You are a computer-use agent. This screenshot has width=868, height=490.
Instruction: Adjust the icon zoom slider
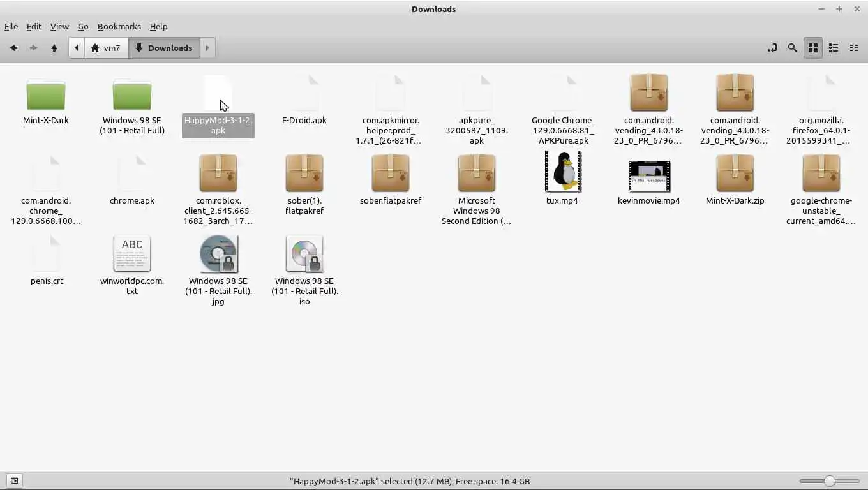[830, 481]
